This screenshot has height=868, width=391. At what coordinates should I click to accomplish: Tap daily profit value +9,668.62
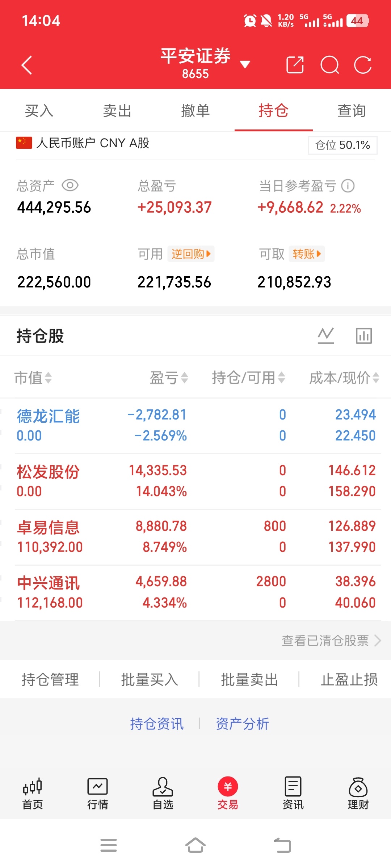(290, 208)
